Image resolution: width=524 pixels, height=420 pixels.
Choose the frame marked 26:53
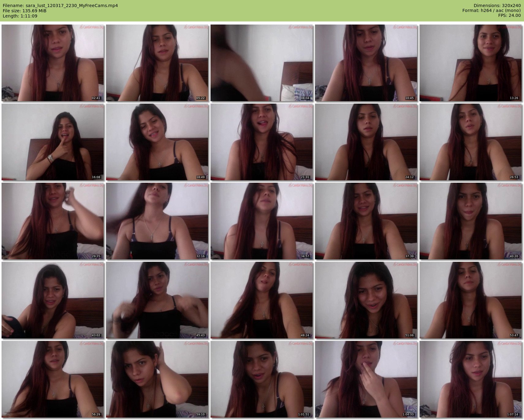[x=470, y=142]
